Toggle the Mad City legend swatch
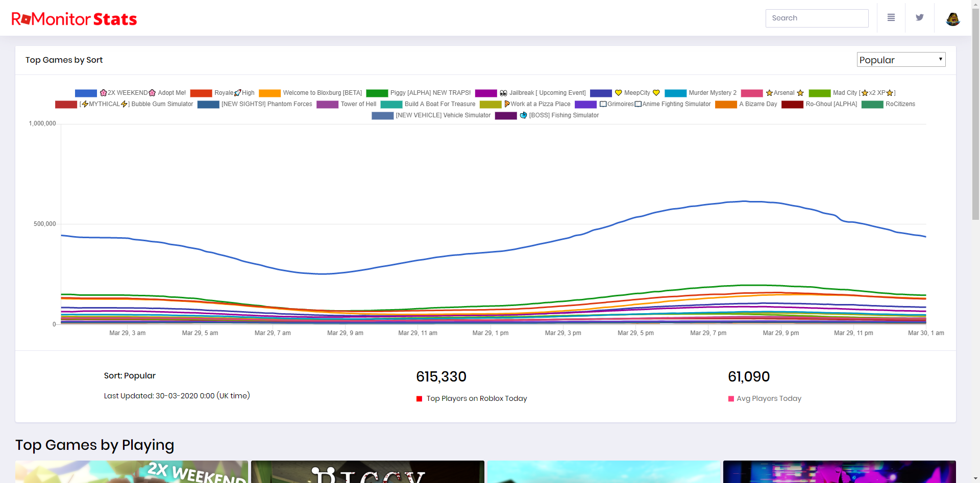 820,93
